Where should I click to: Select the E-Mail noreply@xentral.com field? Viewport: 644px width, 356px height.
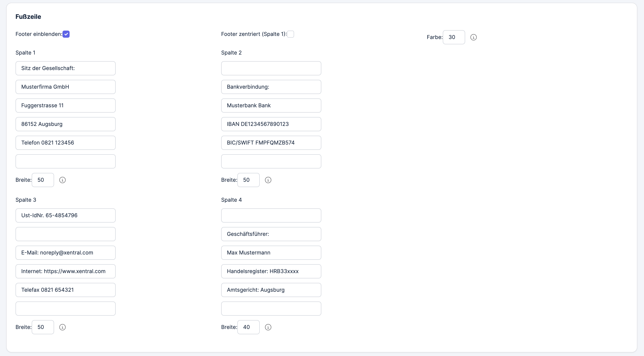click(66, 252)
